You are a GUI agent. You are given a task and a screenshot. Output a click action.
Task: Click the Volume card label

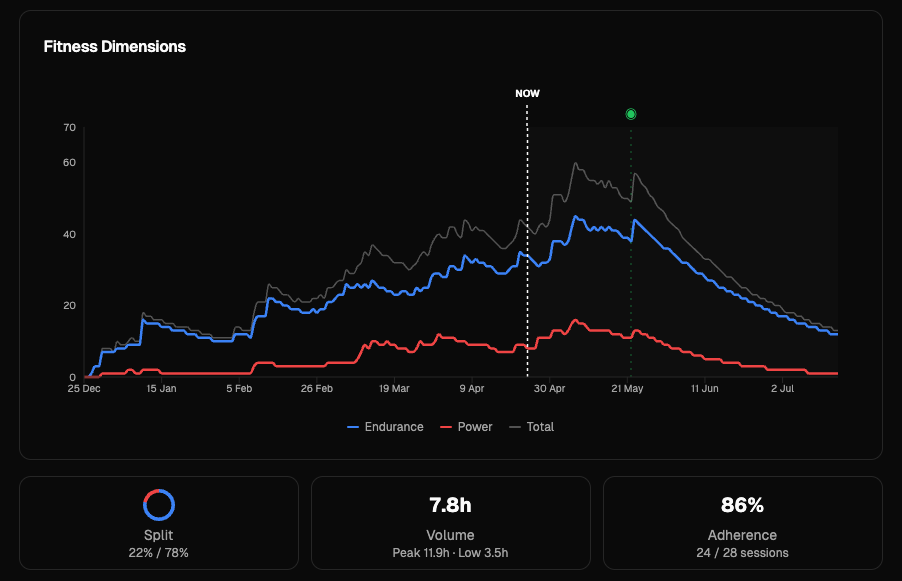pos(450,535)
